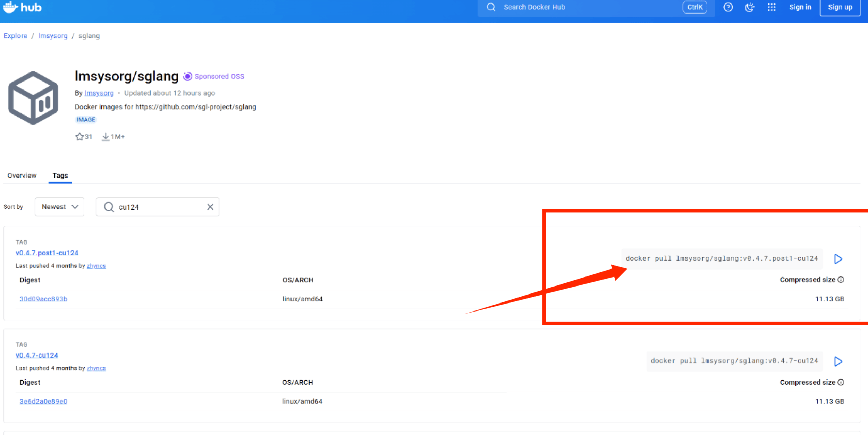This screenshot has width=868, height=435.
Task: Open the apps grid menu icon
Action: [771, 7]
